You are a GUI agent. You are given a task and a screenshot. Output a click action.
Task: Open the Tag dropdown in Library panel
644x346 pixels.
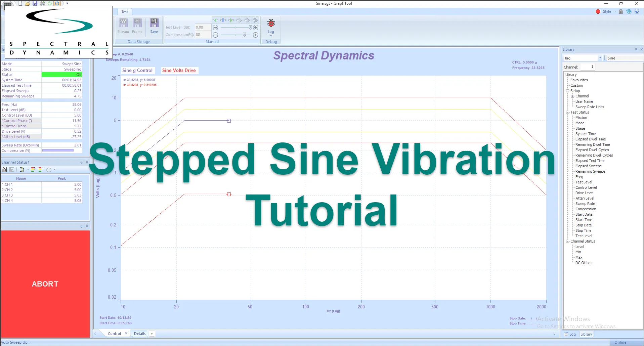(601, 58)
